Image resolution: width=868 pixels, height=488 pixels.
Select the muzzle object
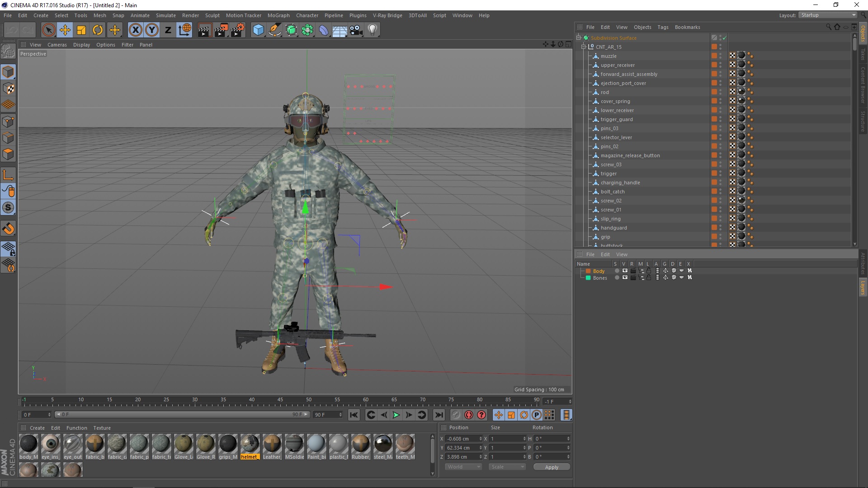point(609,56)
